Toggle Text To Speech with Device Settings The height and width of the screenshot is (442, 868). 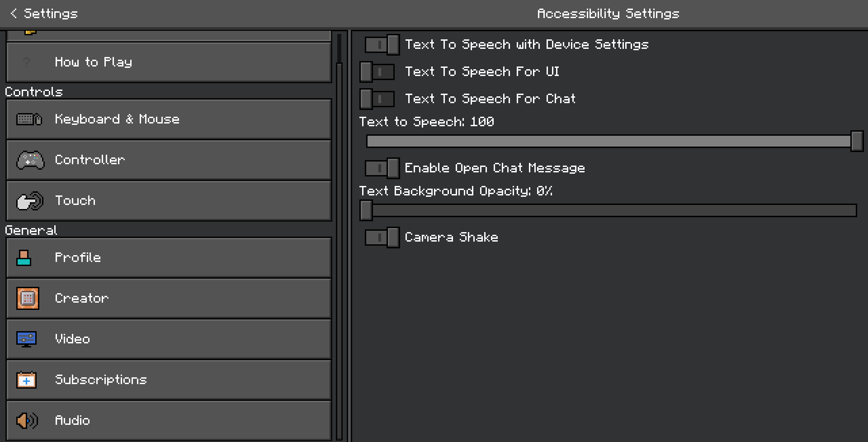click(x=382, y=45)
